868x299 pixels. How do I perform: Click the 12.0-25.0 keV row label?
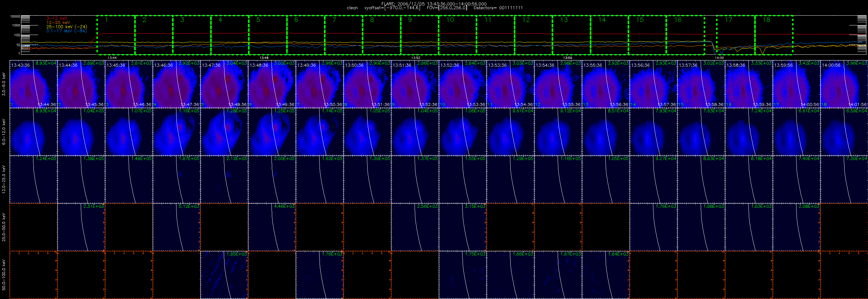(4, 179)
